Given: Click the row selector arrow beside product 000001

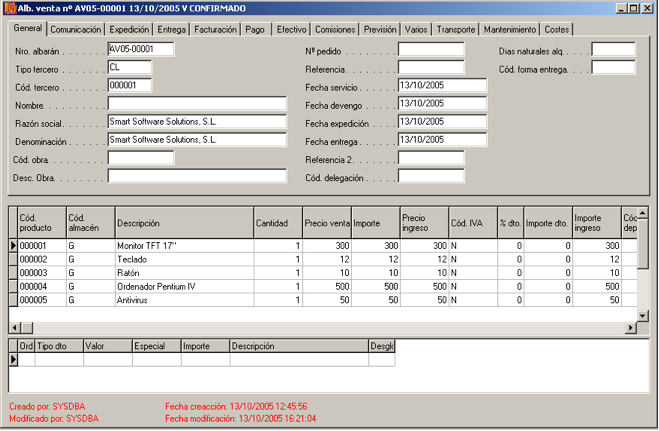Looking at the screenshot, I should 13,245.
